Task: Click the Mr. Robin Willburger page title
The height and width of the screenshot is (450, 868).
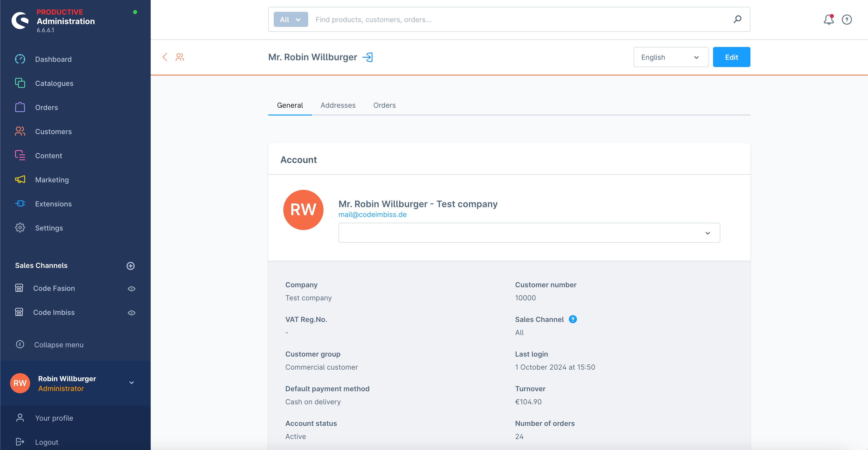Action: tap(312, 57)
